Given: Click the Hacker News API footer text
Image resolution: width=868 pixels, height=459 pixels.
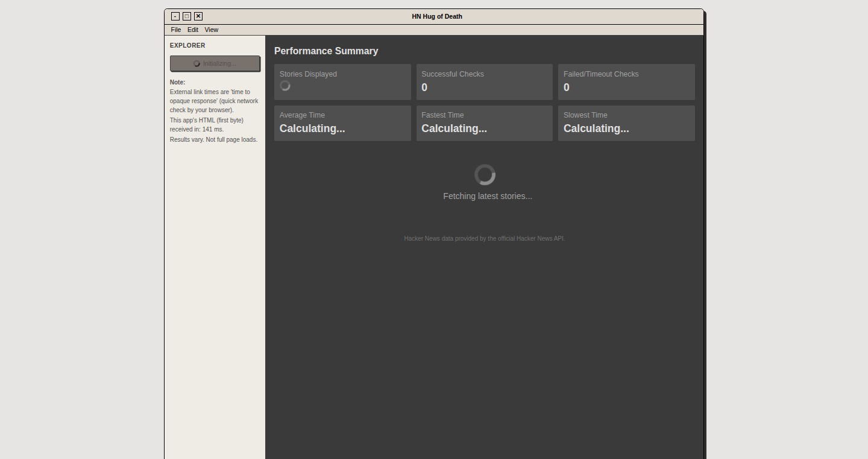Looking at the screenshot, I should [484, 238].
